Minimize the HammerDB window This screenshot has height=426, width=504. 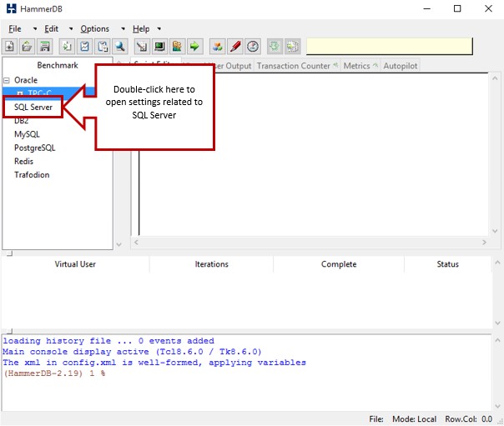point(427,8)
